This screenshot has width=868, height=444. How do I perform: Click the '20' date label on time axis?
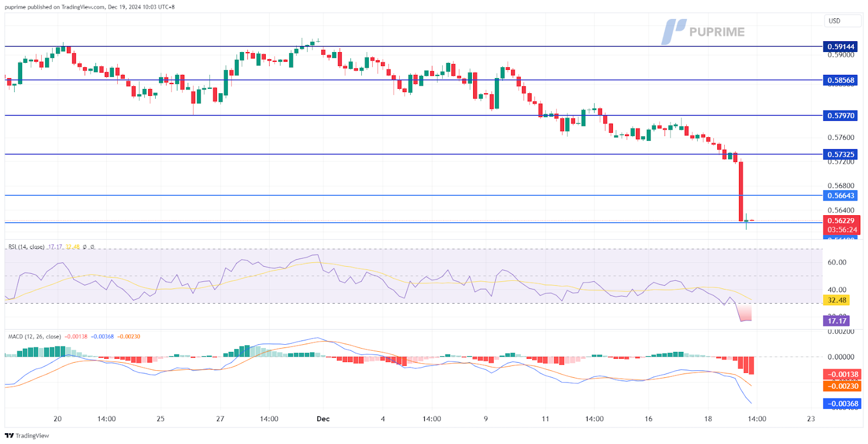click(58, 419)
